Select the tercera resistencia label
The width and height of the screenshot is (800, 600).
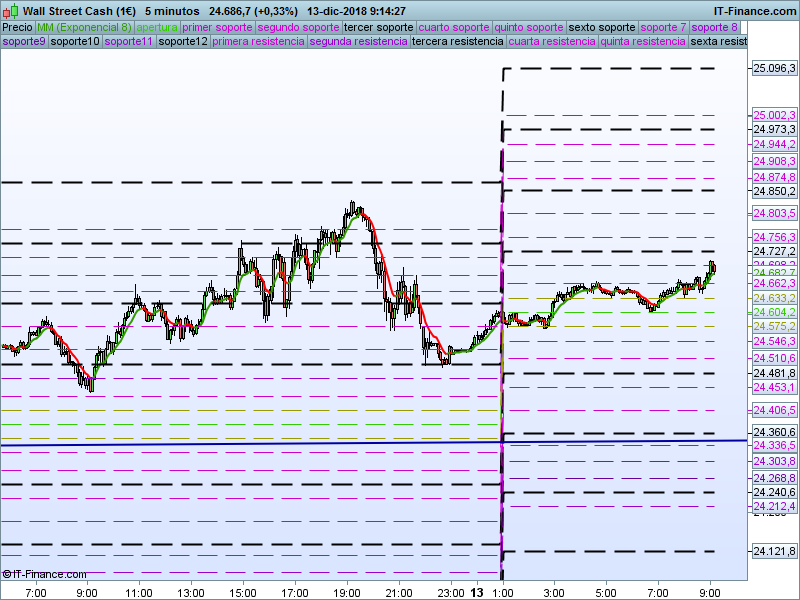tap(458, 41)
